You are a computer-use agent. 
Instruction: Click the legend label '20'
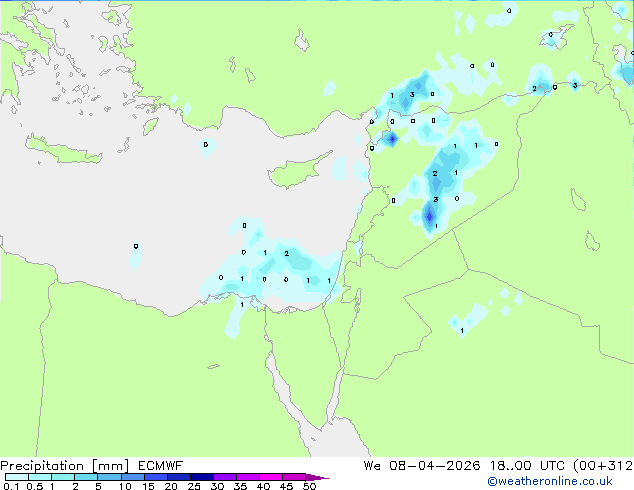click(x=171, y=486)
